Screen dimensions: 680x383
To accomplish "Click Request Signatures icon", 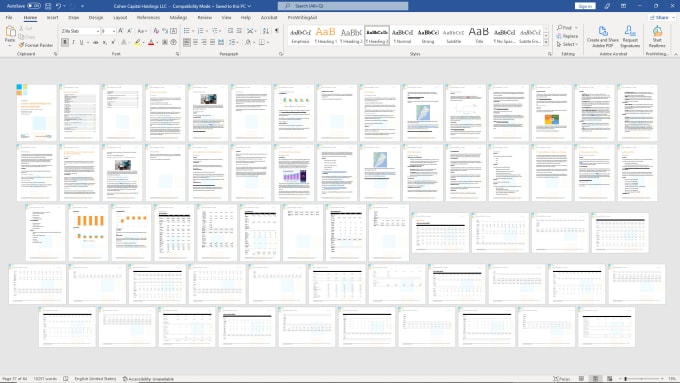I will (x=630, y=36).
